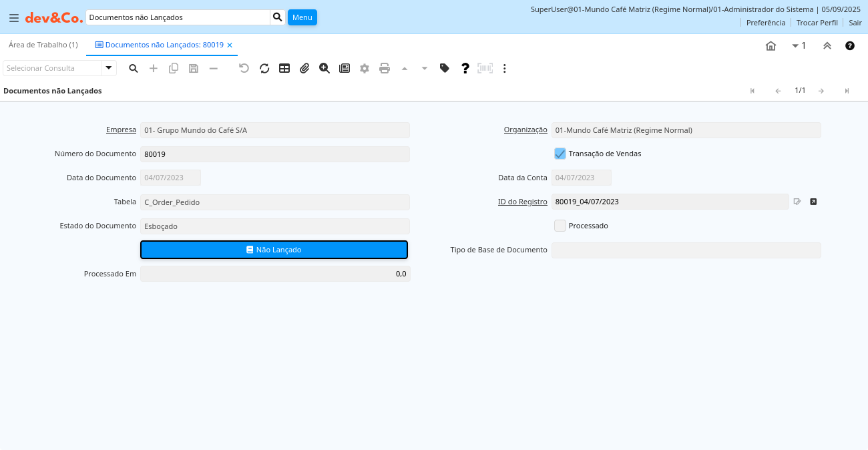Collapse the header with double chevron
The width and height of the screenshot is (868, 450).
(827, 45)
